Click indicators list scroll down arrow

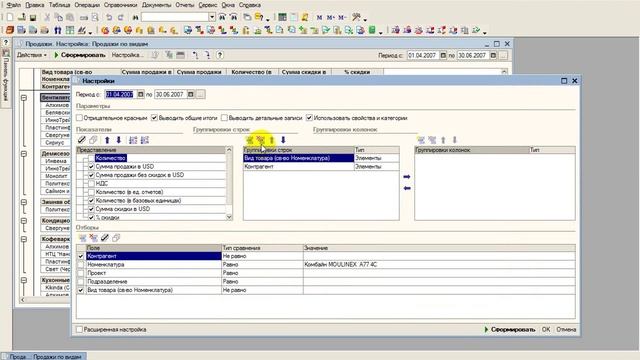click(229, 217)
